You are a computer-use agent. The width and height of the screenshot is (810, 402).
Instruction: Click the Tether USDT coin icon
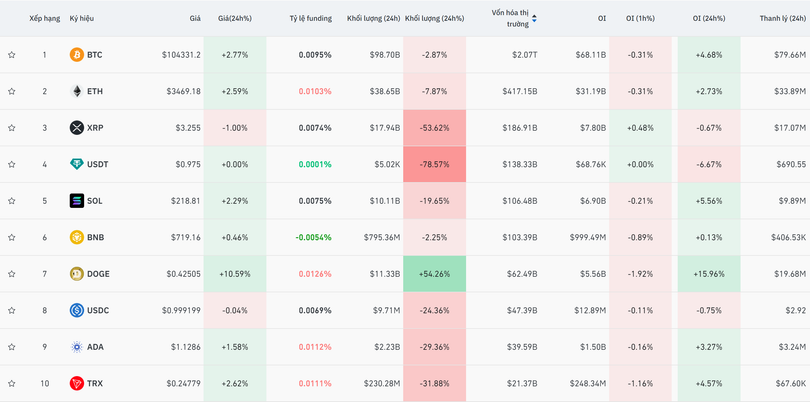(77, 164)
